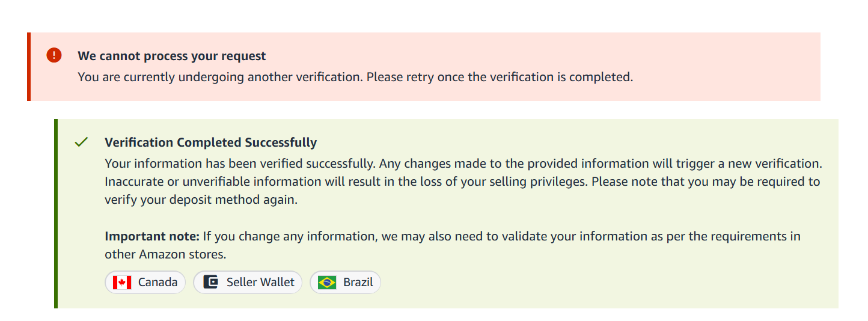Screen dimensions: 868x321
Task: Click the "We cannot process your request" heading
Action: (x=172, y=56)
